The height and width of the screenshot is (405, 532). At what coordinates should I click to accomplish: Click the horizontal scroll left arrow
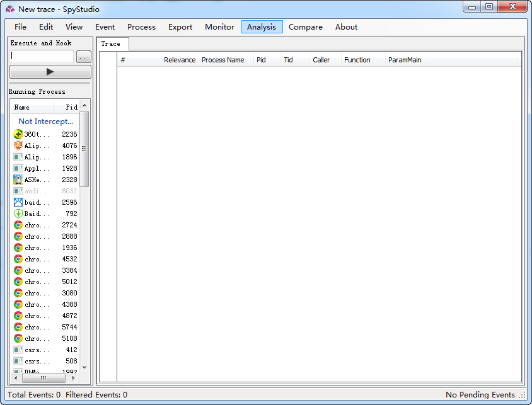pos(16,378)
